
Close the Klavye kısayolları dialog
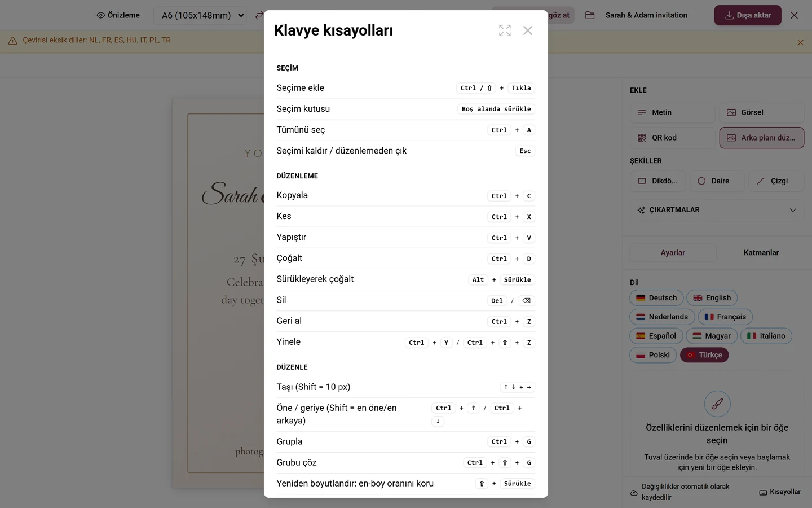[528, 30]
